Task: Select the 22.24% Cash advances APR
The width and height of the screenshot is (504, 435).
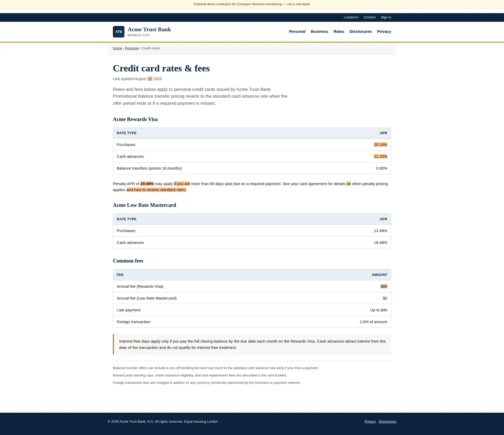Action: (380, 156)
